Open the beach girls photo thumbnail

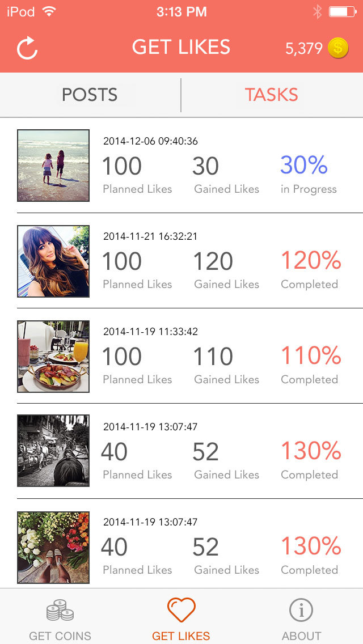click(x=53, y=166)
